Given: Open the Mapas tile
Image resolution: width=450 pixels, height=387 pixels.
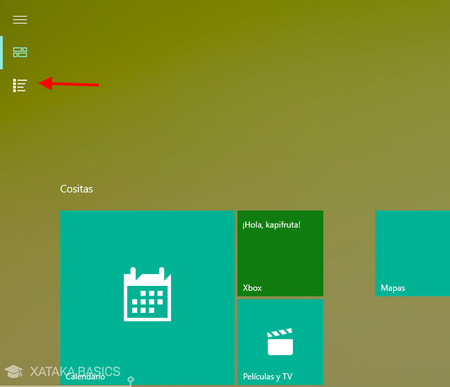Looking at the screenshot, I should pyautogui.click(x=413, y=253).
